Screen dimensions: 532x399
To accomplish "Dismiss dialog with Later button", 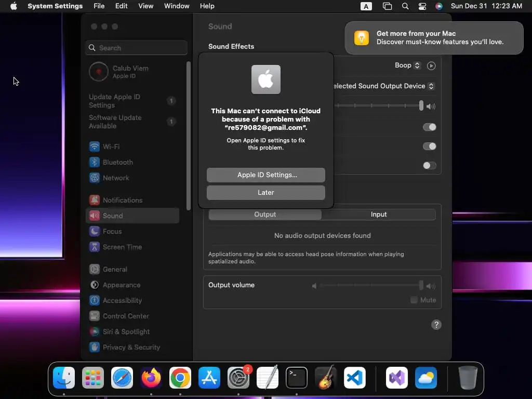I will [x=266, y=193].
